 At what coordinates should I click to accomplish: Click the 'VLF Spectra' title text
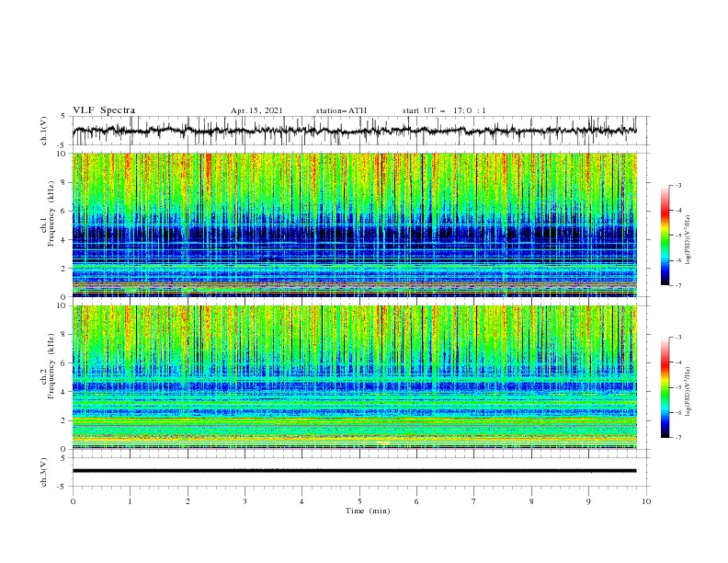104,110
